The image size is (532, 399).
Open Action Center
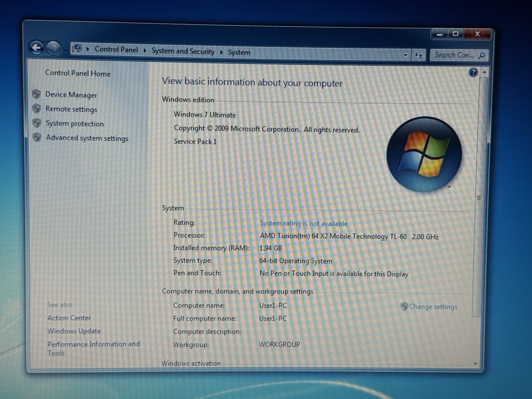pyautogui.click(x=69, y=318)
